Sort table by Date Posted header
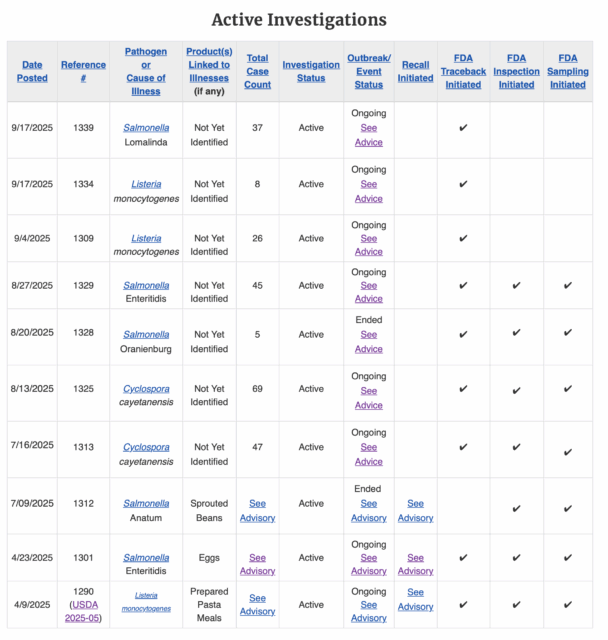Viewport: 608px width, 640px height. [32, 71]
